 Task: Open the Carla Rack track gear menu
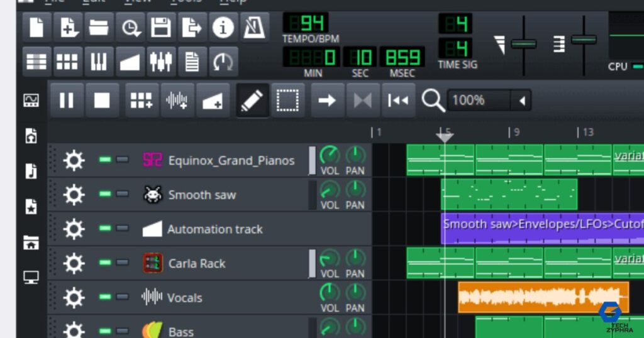74,263
